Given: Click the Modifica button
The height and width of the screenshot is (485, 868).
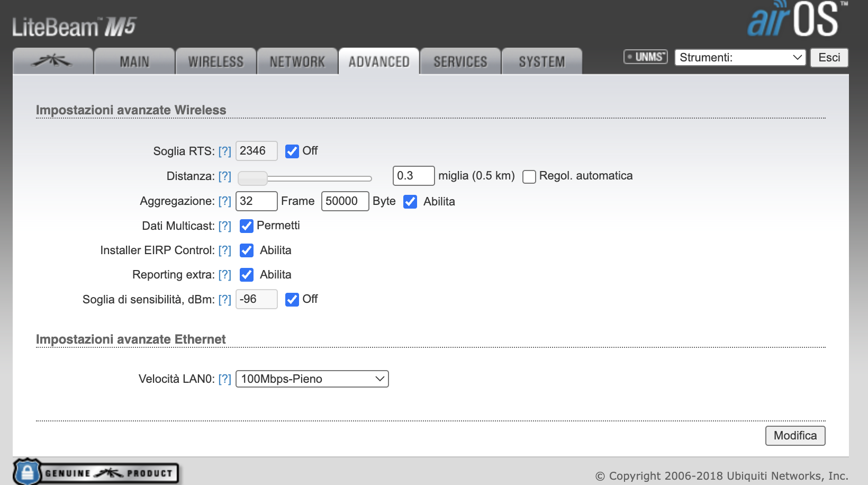Looking at the screenshot, I should coord(795,436).
